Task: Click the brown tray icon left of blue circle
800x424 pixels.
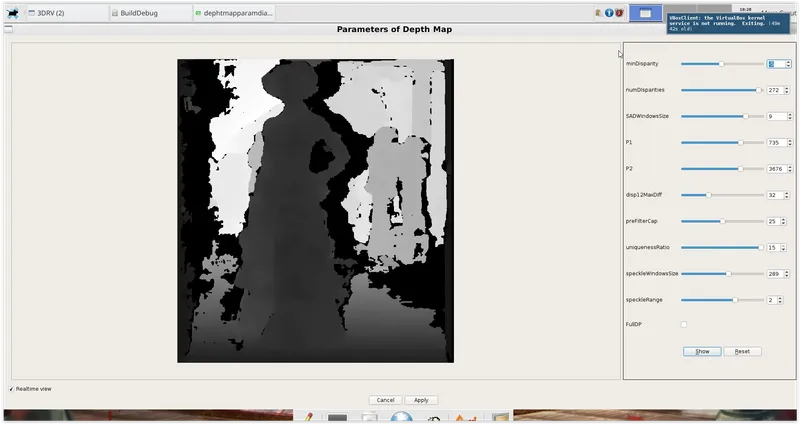Action: [x=598, y=13]
